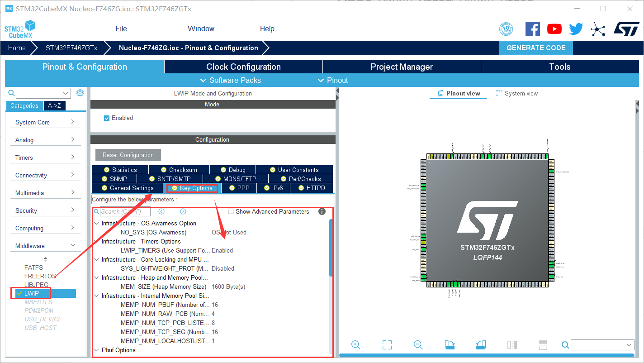This screenshot has height=363, width=644.
Task: Expand the Computing category
Action: (x=45, y=228)
